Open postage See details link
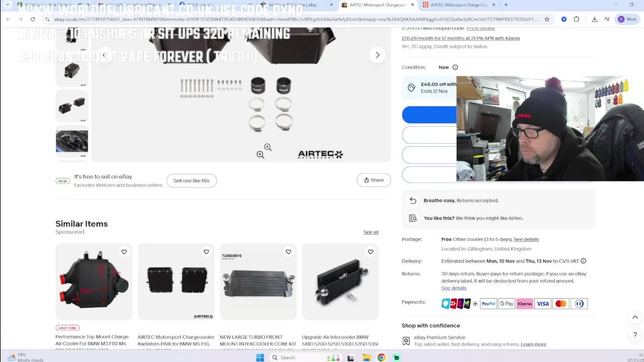The image size is (644, 362). (x=526, y=239)
